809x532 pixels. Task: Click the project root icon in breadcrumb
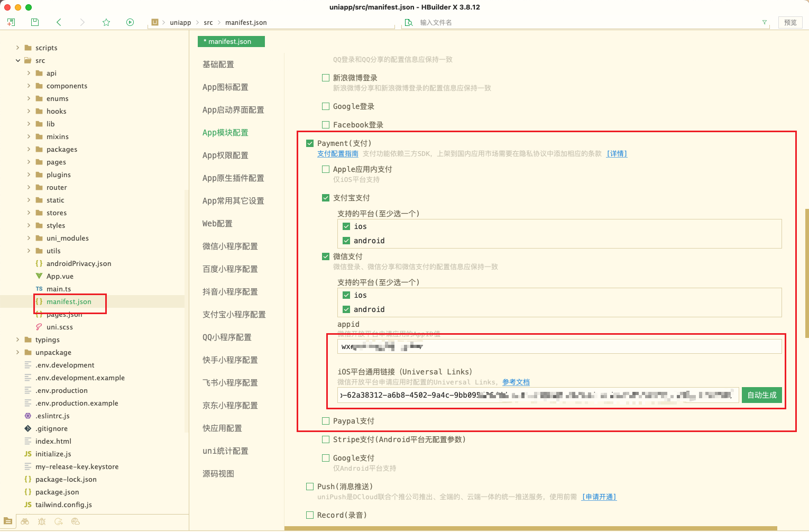[155, 22]
